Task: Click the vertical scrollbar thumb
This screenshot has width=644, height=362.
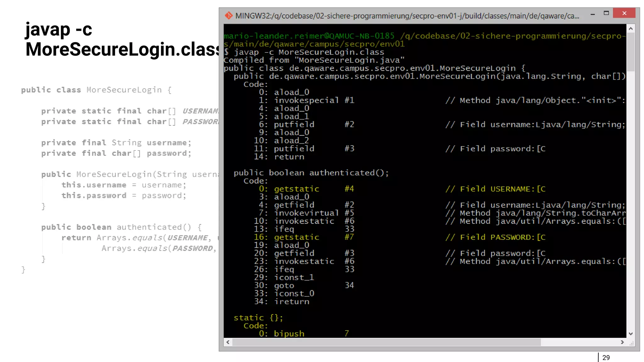Action: [630, 52]
